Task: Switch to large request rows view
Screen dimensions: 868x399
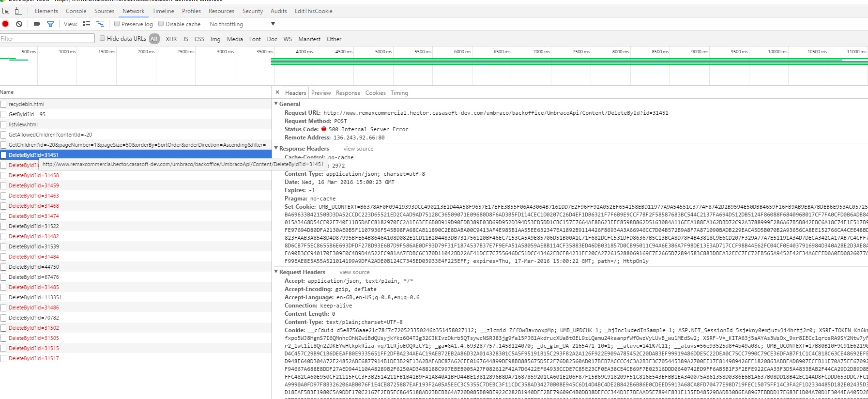Action: (87, 24)
